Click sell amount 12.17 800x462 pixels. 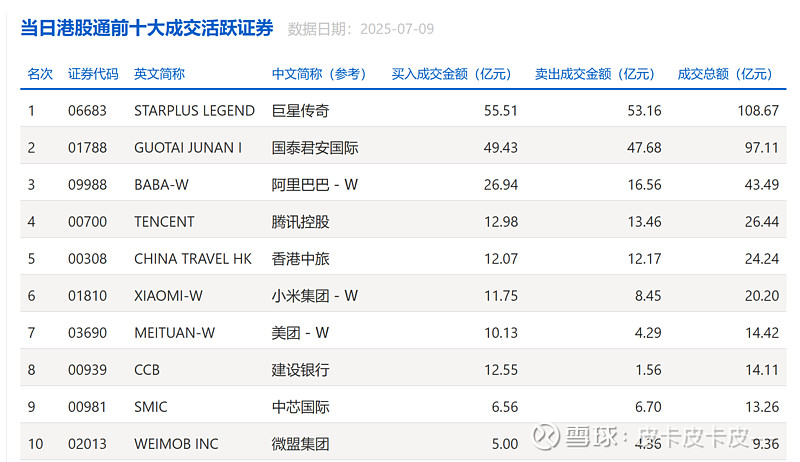644,259
